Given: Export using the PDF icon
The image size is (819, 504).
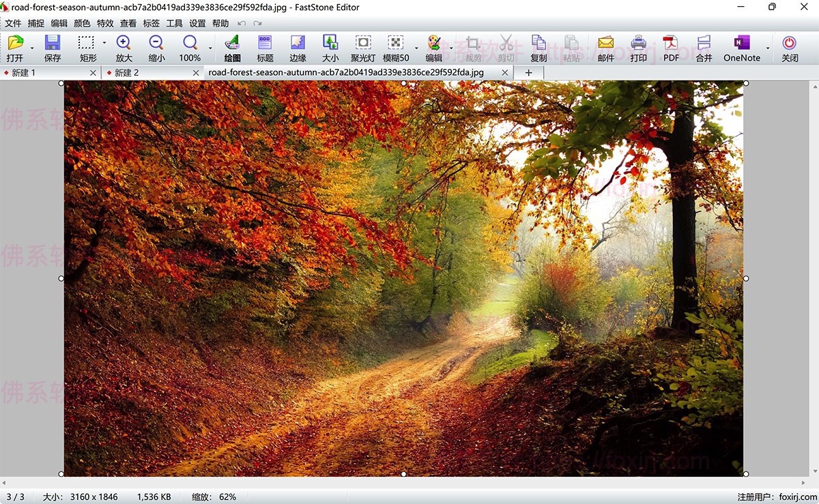Looking at the screenshot, I should click(671, 48).
